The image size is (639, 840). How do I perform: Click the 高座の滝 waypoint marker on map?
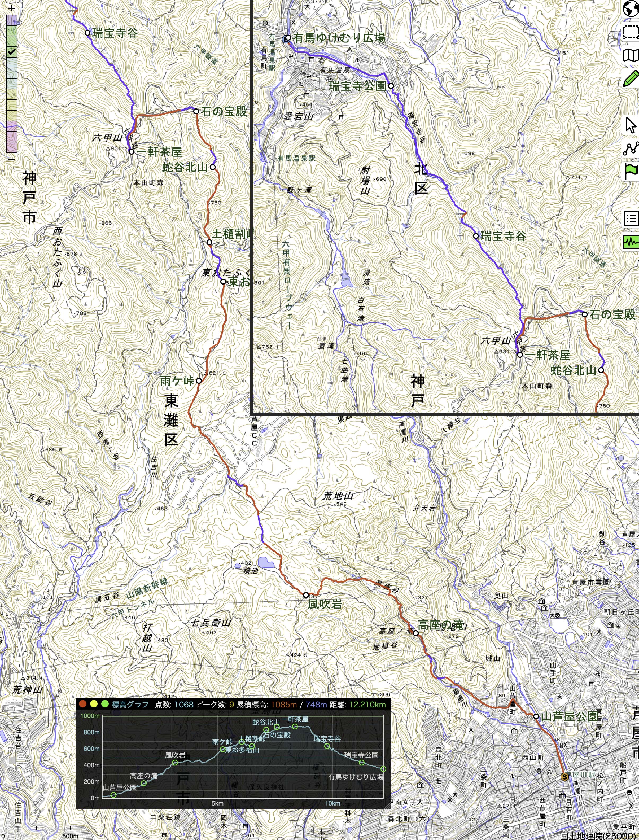click(x=416, y=633)
